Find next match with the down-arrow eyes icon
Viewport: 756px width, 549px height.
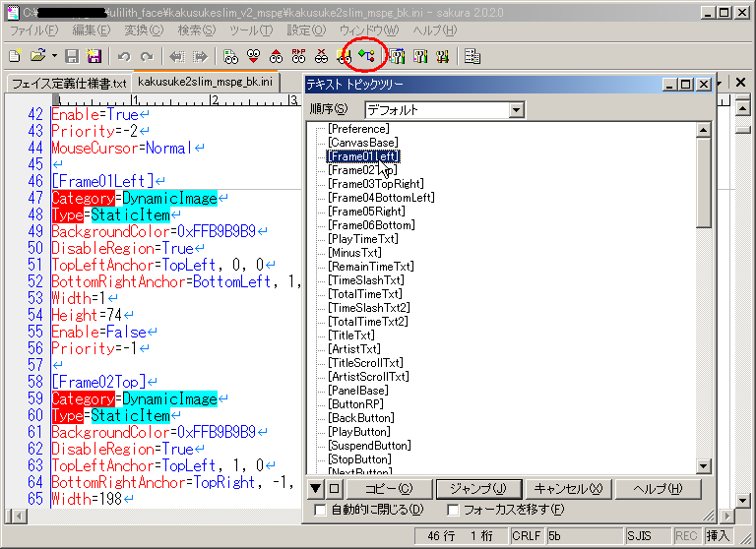coord(254,56)
